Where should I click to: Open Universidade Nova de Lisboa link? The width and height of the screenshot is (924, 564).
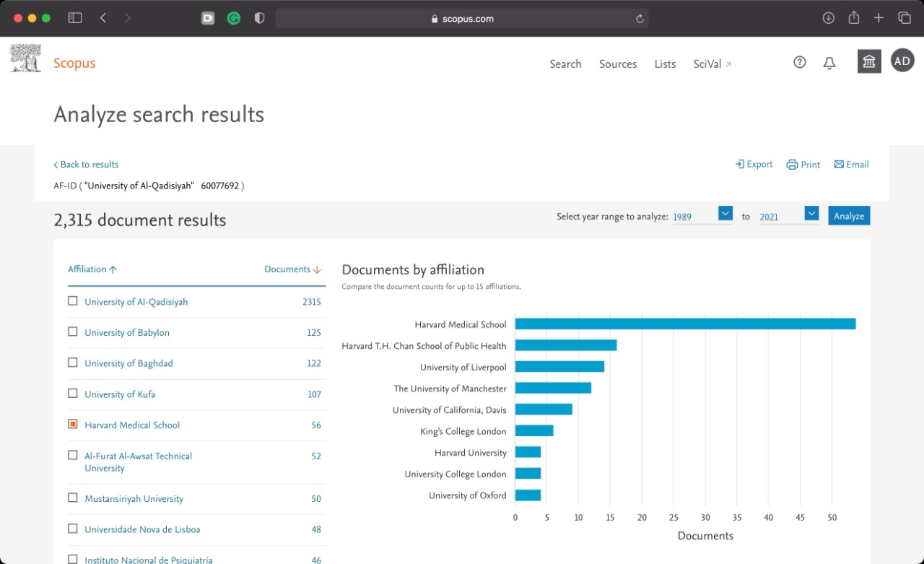click(142, 530)
